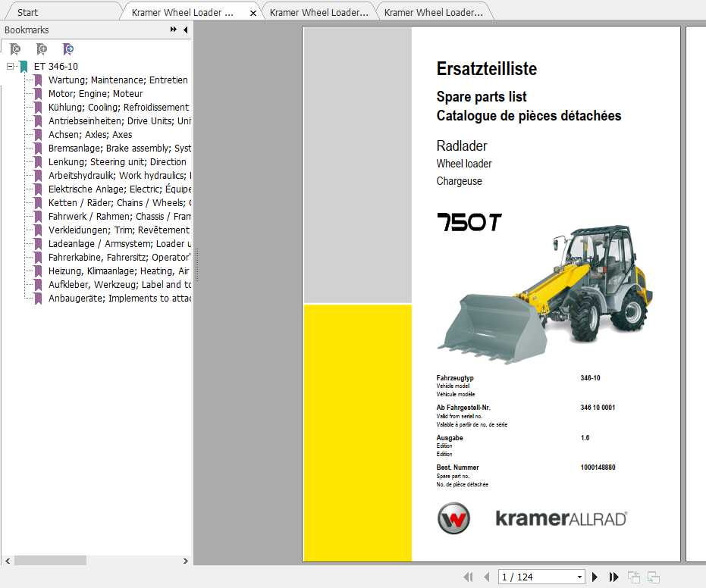Click the 750T model name on the cover
Screen dimensions: 706x588
coord(469,222)
